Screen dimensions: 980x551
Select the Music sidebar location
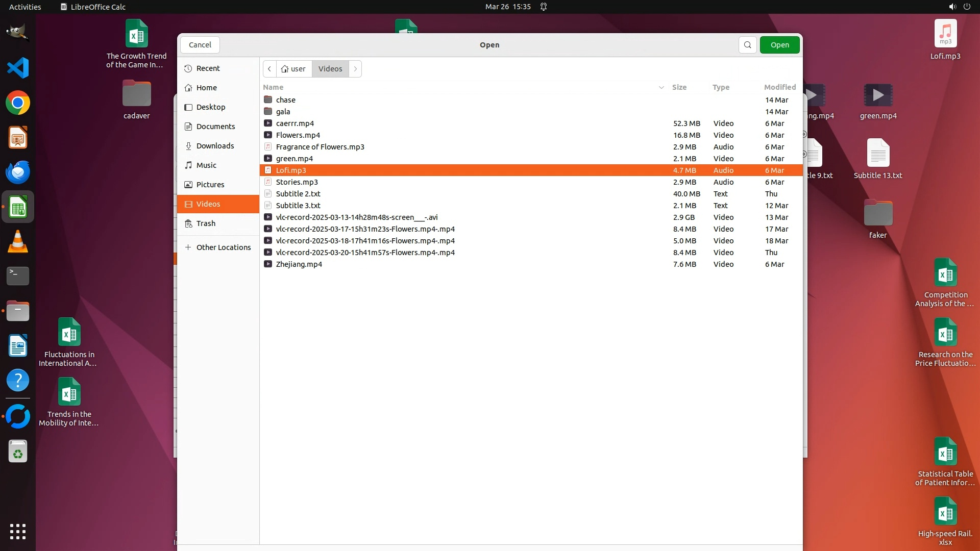point(206,165)
